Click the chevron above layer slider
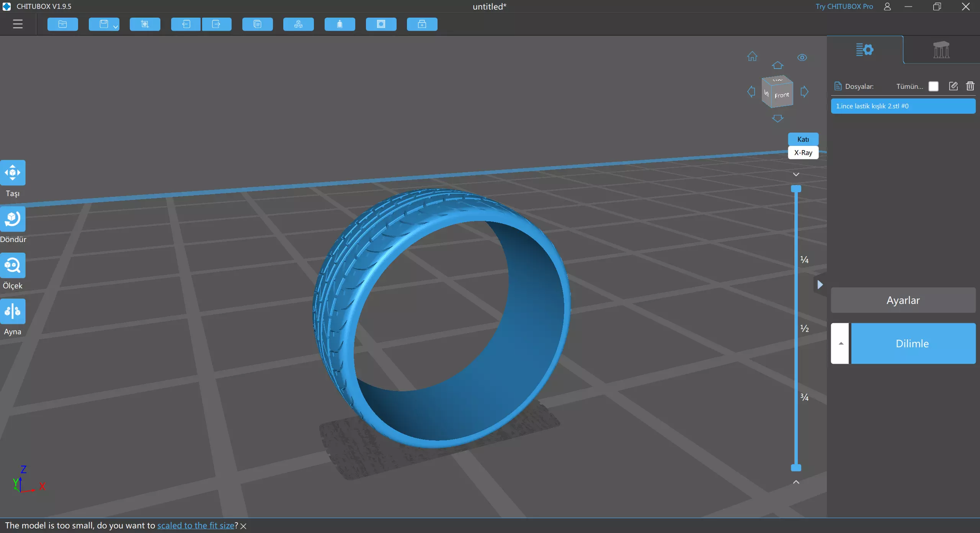 pos(796,175)
